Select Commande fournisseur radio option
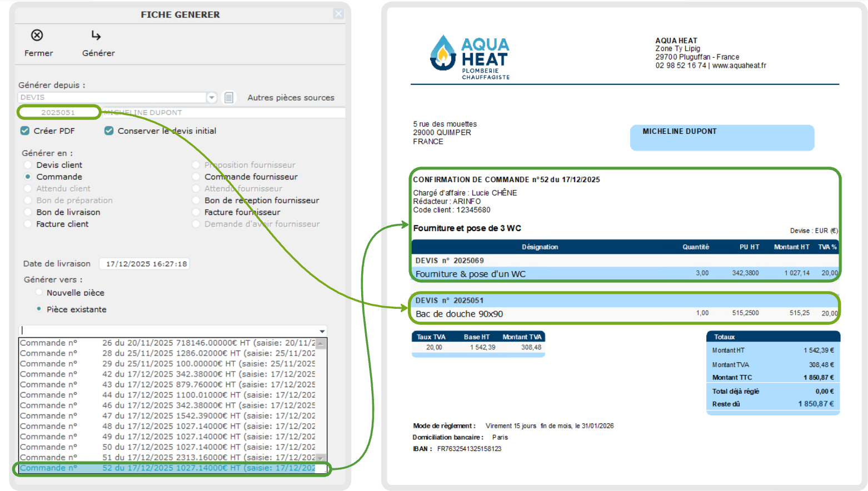This screenshot has width=868, height=491. pyautogui.click(x=196, y=177)
